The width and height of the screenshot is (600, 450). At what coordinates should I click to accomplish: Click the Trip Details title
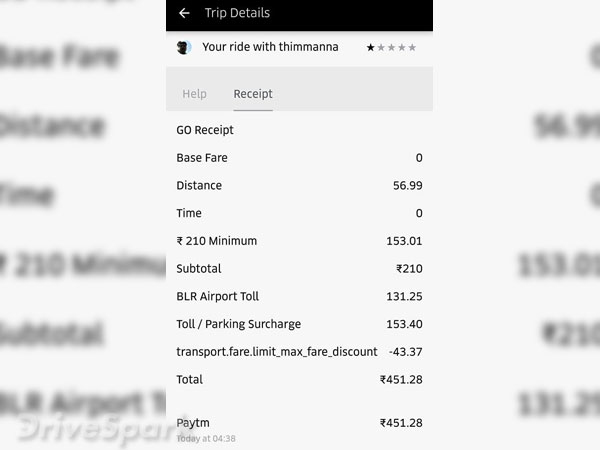(x=237, y=14)
